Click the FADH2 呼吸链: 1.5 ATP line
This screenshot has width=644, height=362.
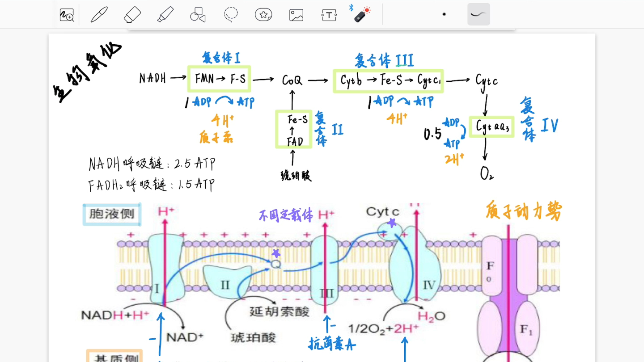point(151,185)
